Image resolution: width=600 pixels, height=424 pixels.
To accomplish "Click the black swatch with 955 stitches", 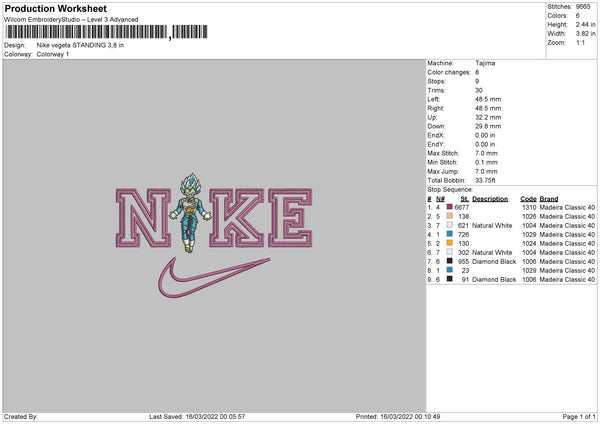I will coord(450,261).
